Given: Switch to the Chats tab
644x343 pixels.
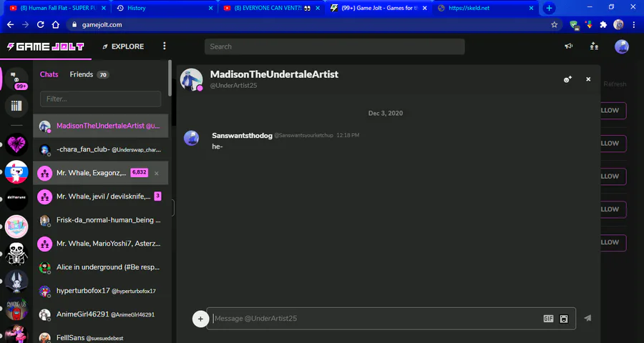Looking at the screenshot, I should (x=49, y=74).
